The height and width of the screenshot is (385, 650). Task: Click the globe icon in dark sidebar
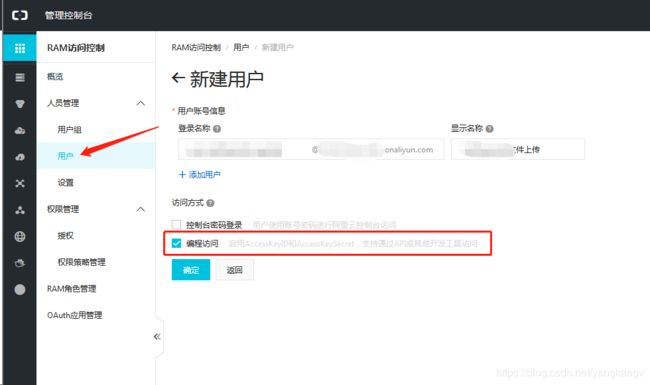point(19,237)
